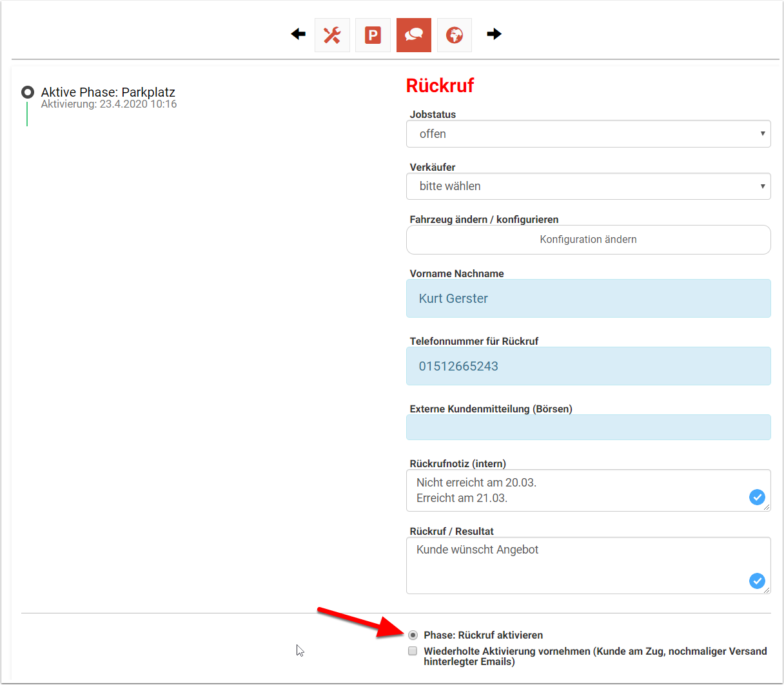This screenshot has height=685, width=784.
Task: Click the Aktive Phase Parkplatz timeline marker
Action: tap(28, 92)
